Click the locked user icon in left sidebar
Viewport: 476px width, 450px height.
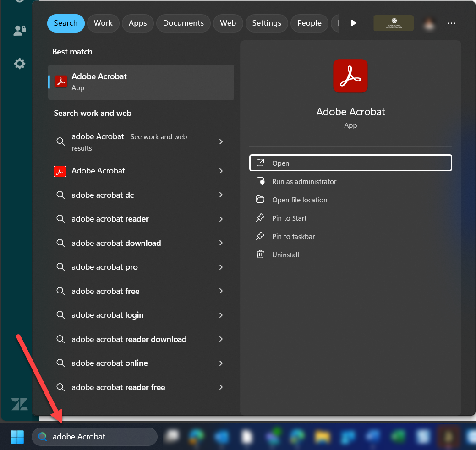click(x=20, y=30)
